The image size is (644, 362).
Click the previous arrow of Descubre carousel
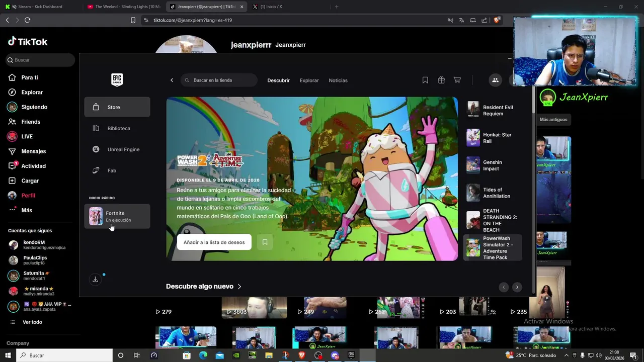point(504,287)
